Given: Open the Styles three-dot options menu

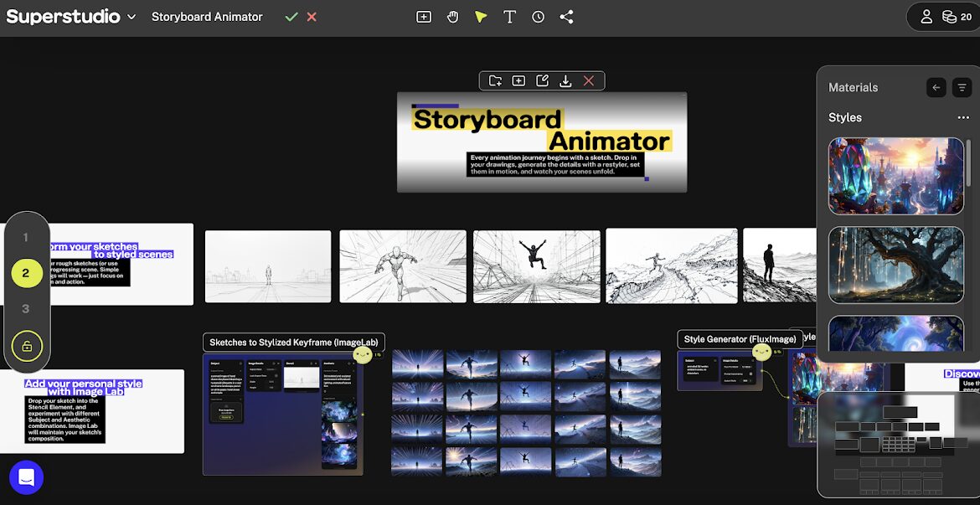Looking at the screenshot, I should (x=963, y=118).
